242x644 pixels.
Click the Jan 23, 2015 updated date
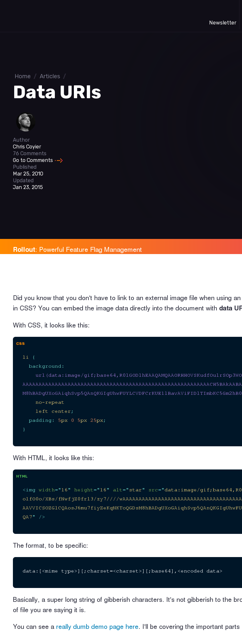(x=28, y=187)
